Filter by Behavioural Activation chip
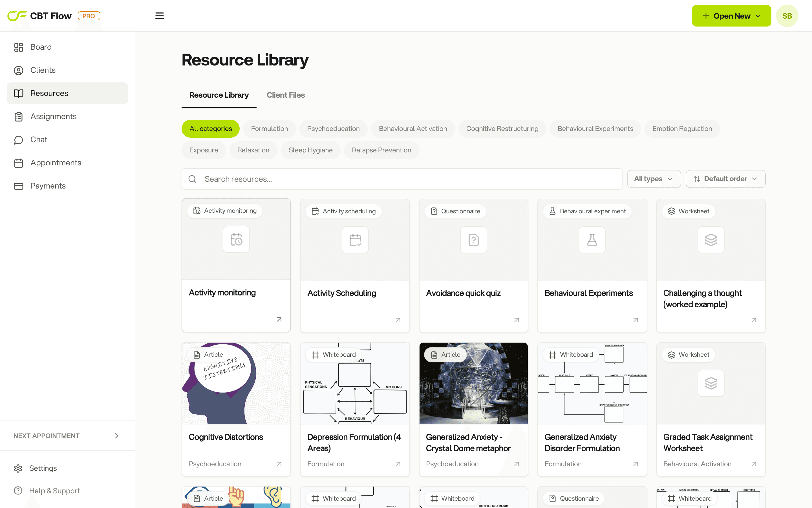 click(x=413, y=129)
